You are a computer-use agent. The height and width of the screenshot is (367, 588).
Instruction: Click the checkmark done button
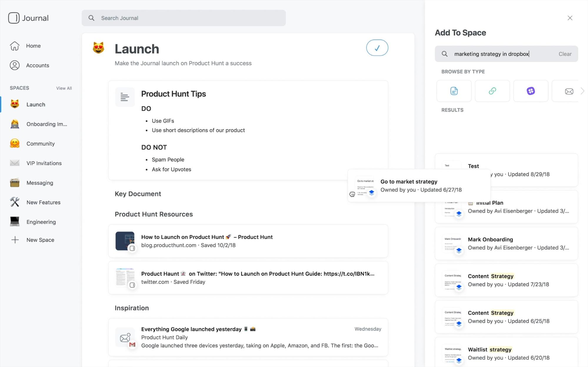[x=377, y=48]
